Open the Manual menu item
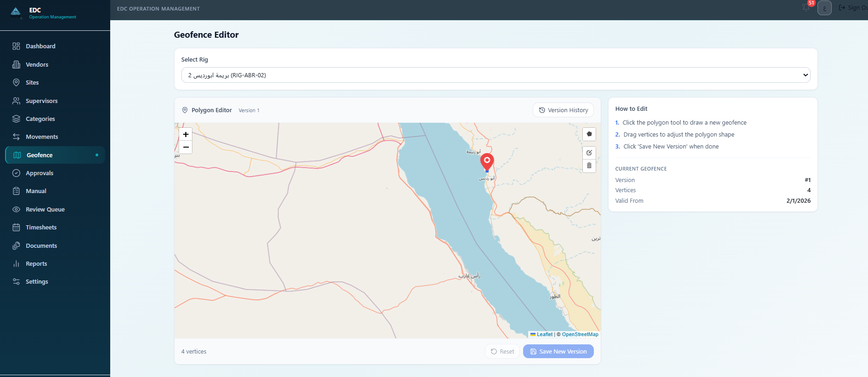This screenshot has width=868, height=377. tap(55, 191)
